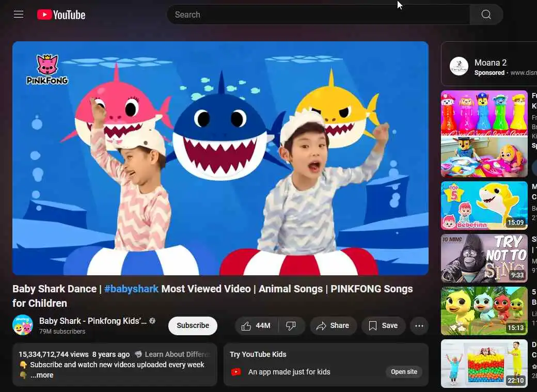The width and height of the screenshot is (537, 392).
Task: Open Baby Shark - Pinkfong Kids' channel name
Action: click(93, 321)
